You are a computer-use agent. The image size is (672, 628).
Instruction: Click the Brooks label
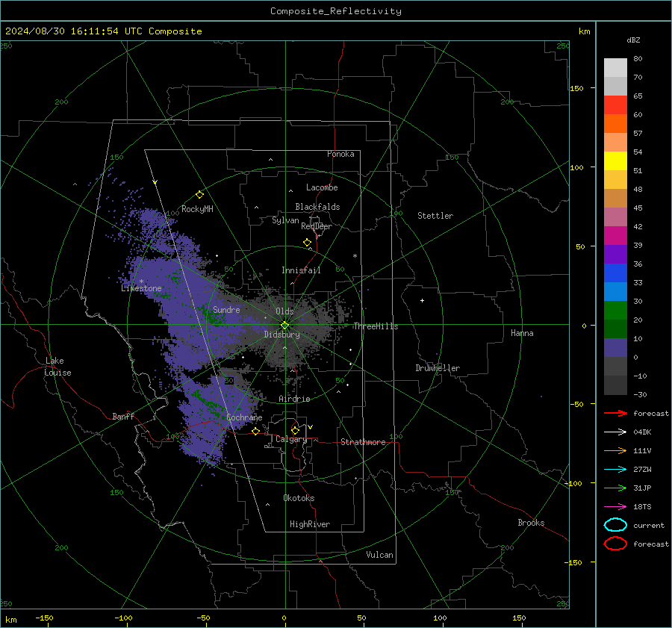531,523
